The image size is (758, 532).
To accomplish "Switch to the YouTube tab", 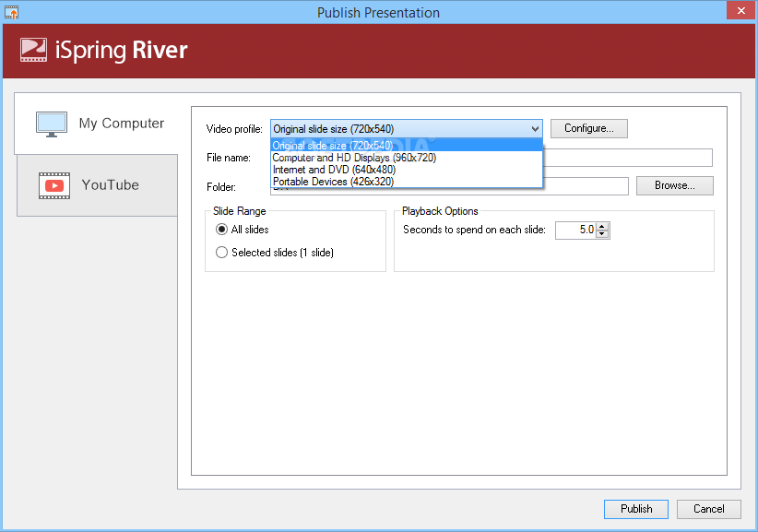I will pos(97,185).
